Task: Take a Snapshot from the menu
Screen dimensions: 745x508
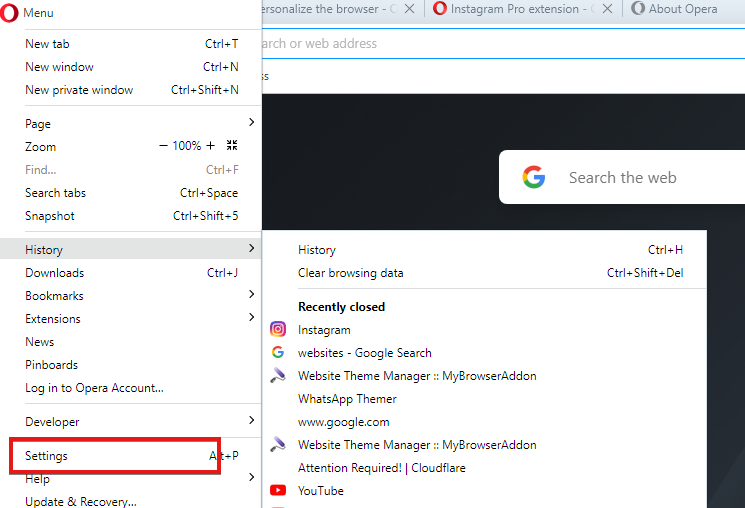Action: [x=131, y=216]
